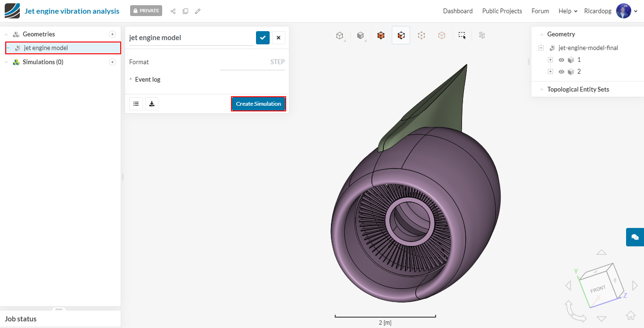Rotate view with curved arrow icon
The image size is (644, 328).
(x=575, y=311)
